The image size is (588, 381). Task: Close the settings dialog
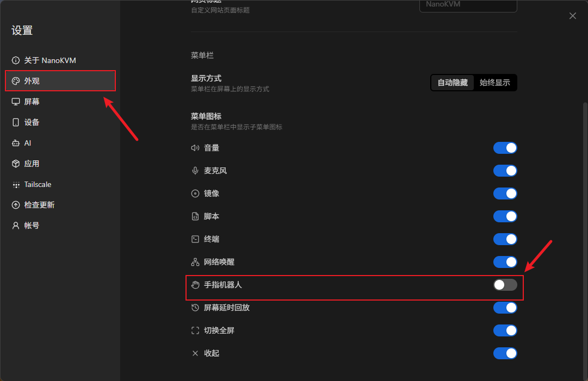pos(572,16)
